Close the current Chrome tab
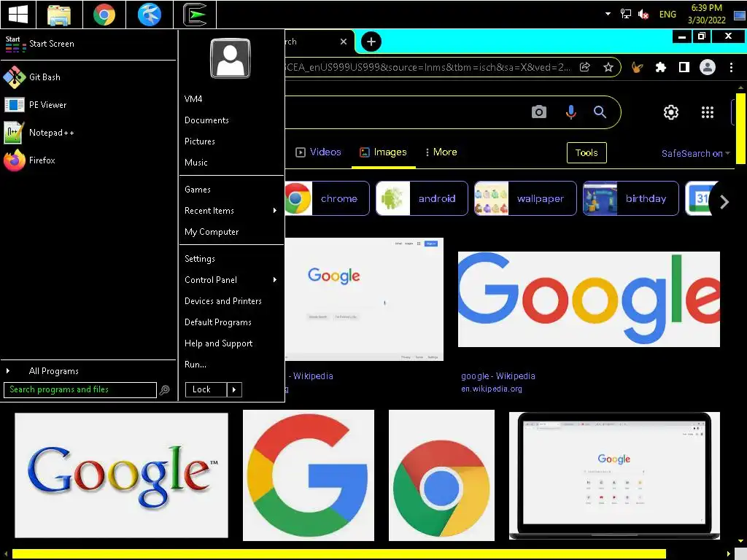The height and width of the screenshot is (560, 747). click(x=344, y=42)
